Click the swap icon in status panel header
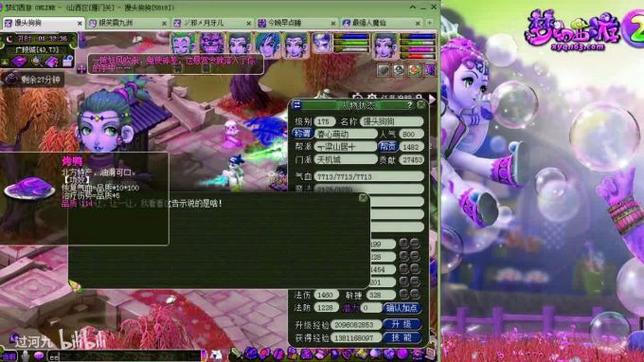 (297, 105)
